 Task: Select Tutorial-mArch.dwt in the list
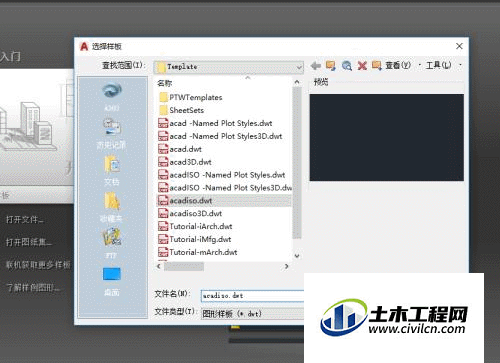(198, 252)
